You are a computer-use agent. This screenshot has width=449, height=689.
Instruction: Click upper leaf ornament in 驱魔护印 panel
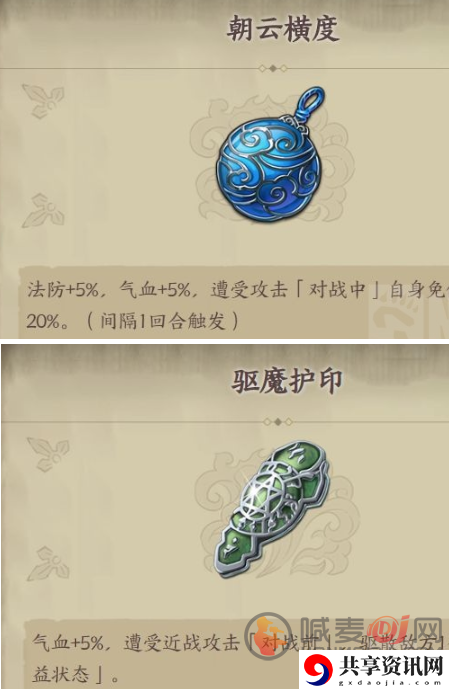(x=48, y=453)
